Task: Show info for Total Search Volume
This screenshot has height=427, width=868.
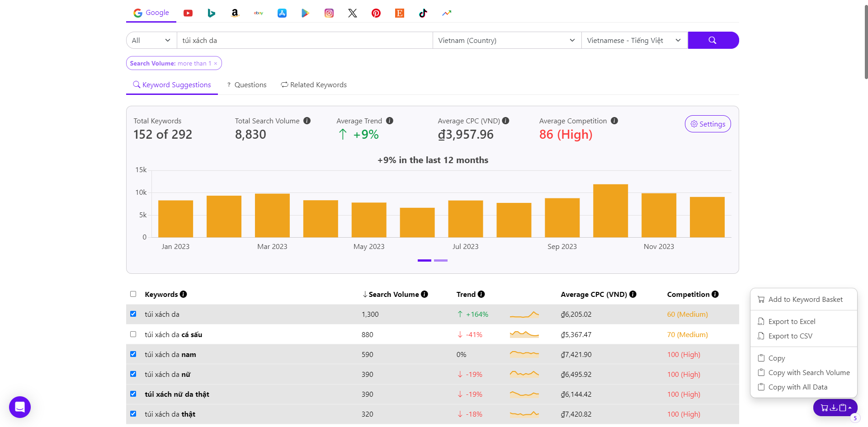Action: [x=307, y=121]
